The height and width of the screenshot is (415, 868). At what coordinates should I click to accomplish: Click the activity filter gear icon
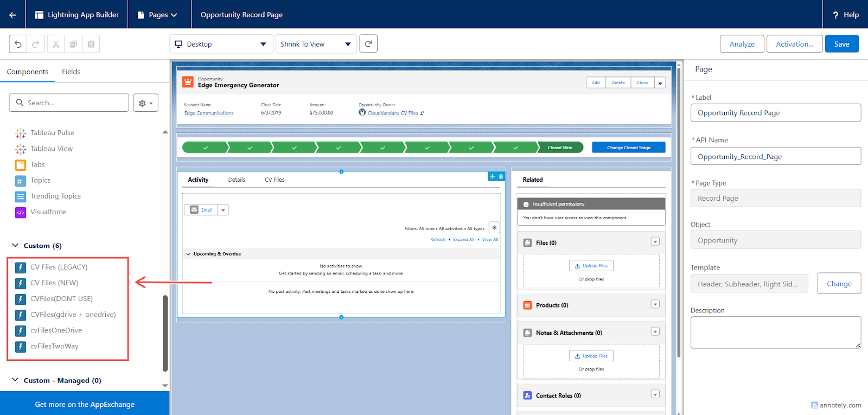pyautogui.click(x=494, y=228)
